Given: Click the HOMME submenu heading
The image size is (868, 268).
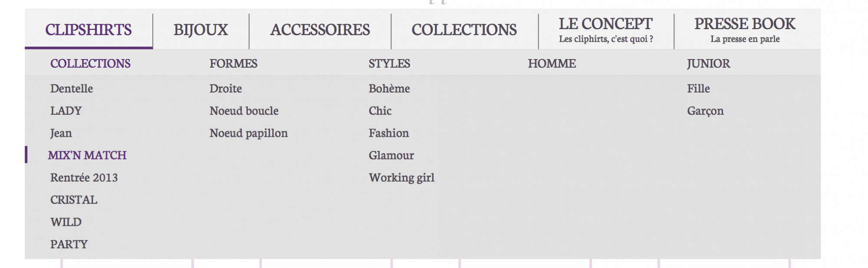Looking at the screenshot, I should [x=552, y=63].
